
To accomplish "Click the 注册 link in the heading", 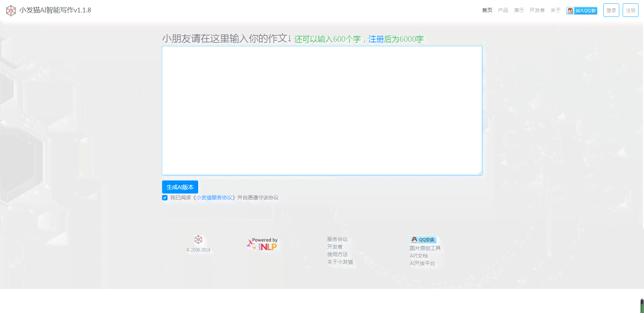I will 376,39.
